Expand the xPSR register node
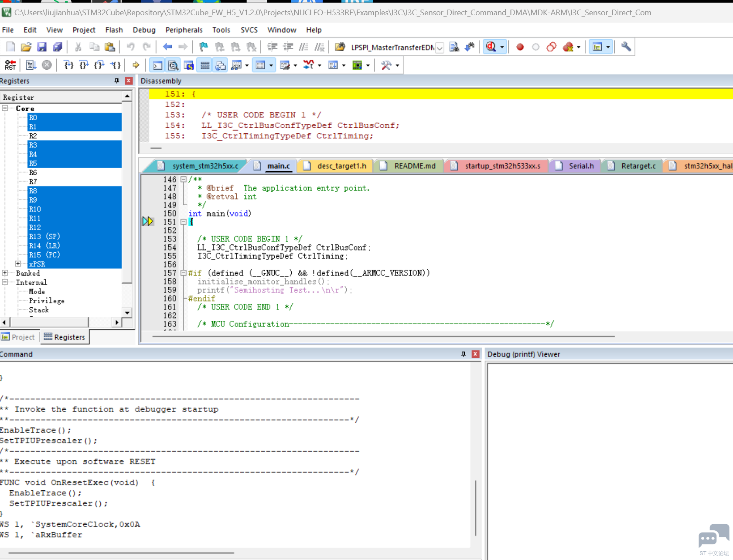 (18, 264)
